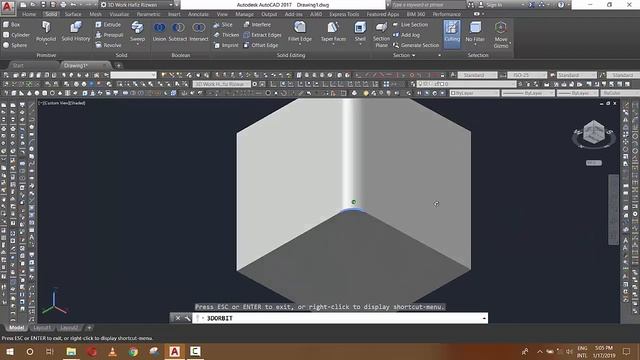Screen dimensions: 640x360
Task: Open the No Filter dropdown
Action: coord(475,33)
